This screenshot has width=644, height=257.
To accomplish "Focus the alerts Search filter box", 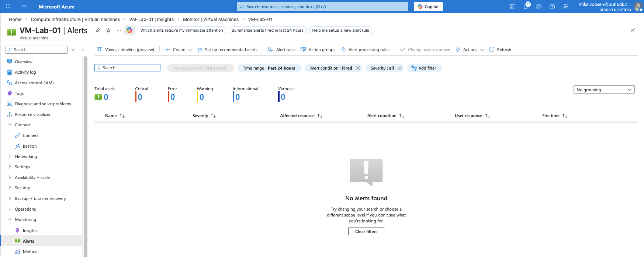I will coord(127,68).
